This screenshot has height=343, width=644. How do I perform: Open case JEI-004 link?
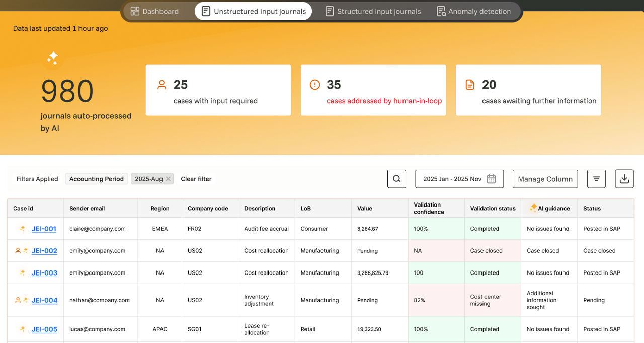[x=44, y=300]
